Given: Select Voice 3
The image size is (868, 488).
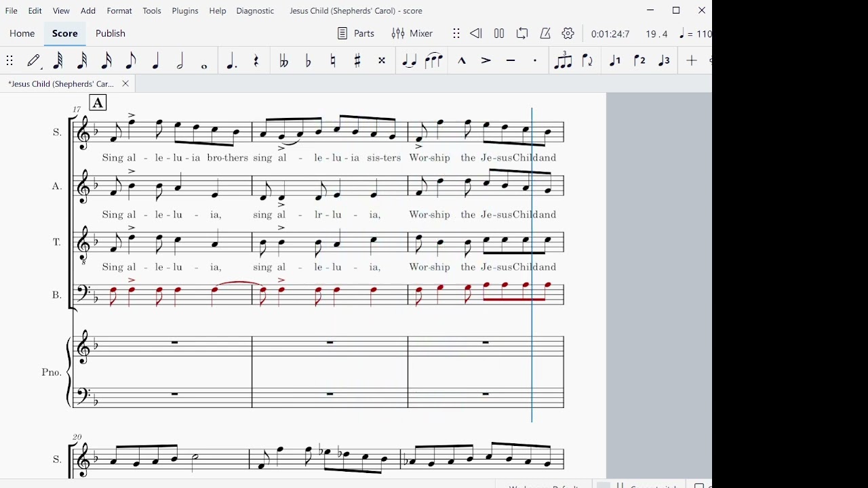Looking at the screenshot, I should (664, 61).
